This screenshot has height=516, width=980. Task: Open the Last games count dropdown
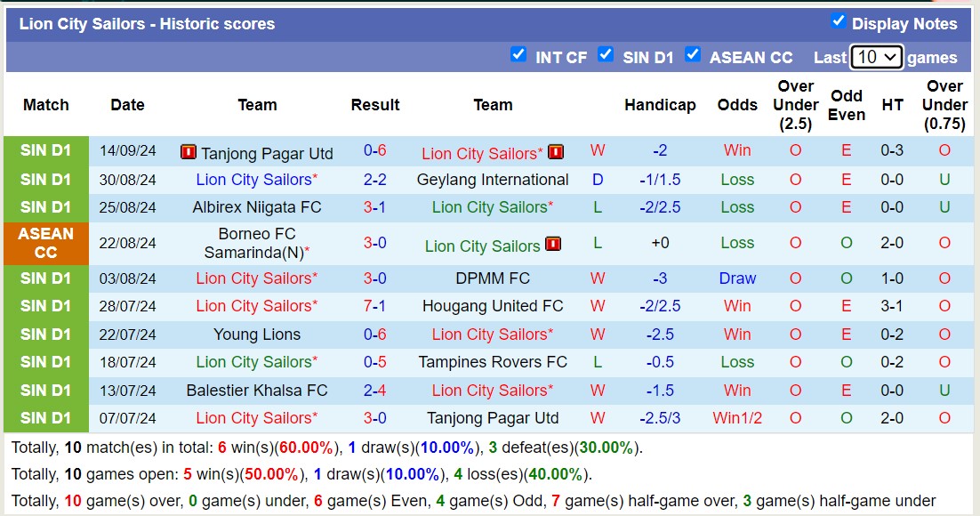coord(877,56)
